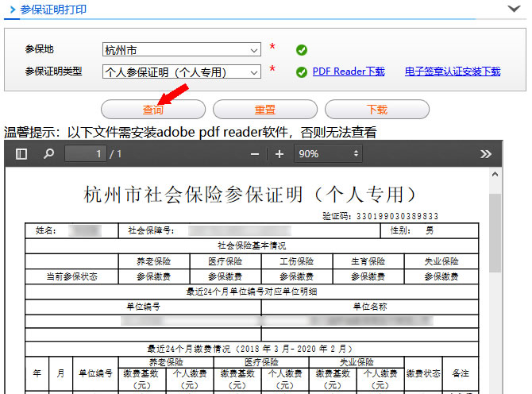The width and height of the screenshot is (532, 394).
Task: Click the green check beside 参保证明类型
Action: point(301,72)
